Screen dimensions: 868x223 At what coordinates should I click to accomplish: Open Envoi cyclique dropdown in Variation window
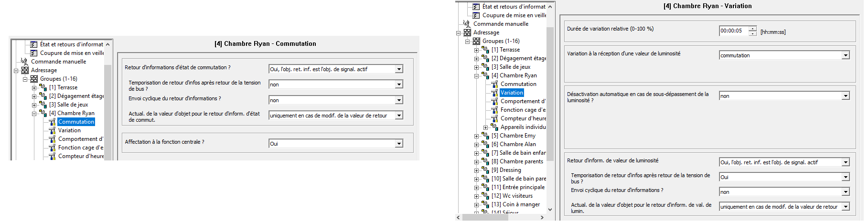[846, 192]
